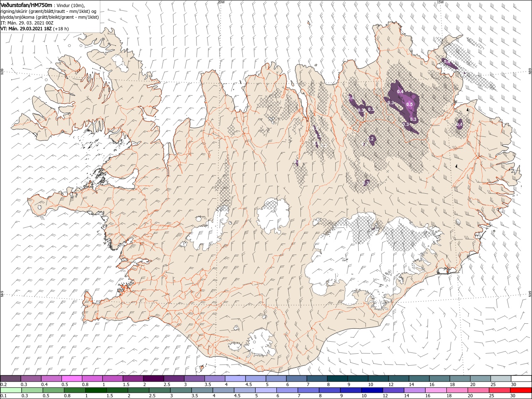The width and height of the screenshot is (532, 399).
Task: Click the 0.4 label in the top legend row
Action: (44, 384)
